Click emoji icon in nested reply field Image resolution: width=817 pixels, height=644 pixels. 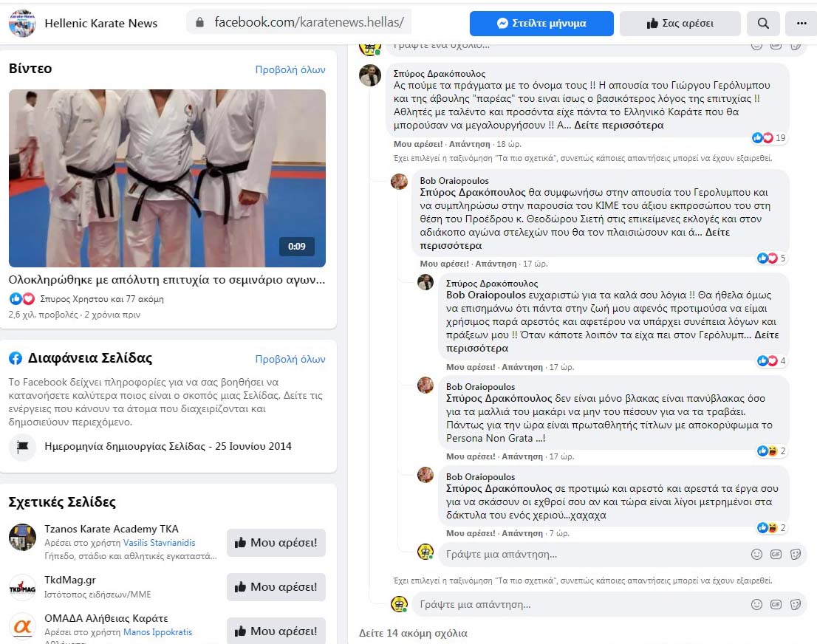[756, 554]
